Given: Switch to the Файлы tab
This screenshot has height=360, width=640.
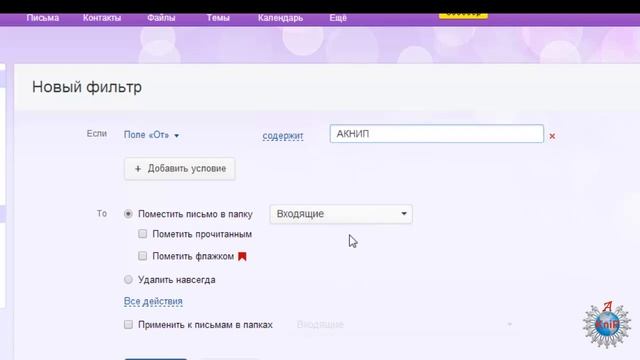Looking at the screenshot, I should (x=161, y=18).
